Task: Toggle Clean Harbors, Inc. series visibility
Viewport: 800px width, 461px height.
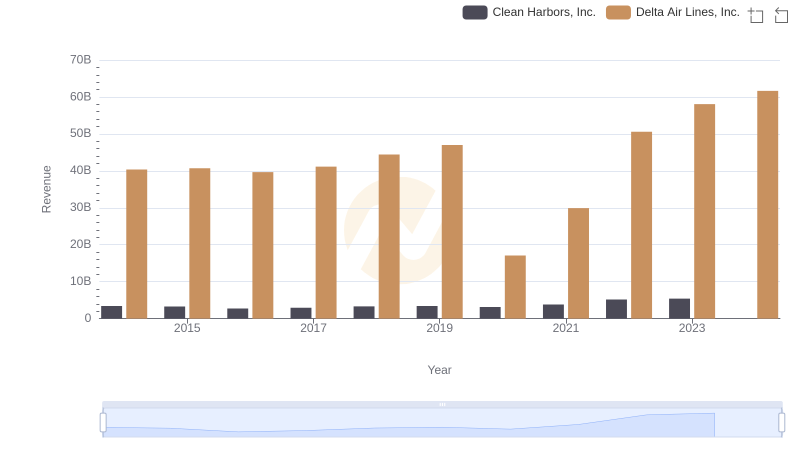Action: pyautogui.click(x=543, y=12)
